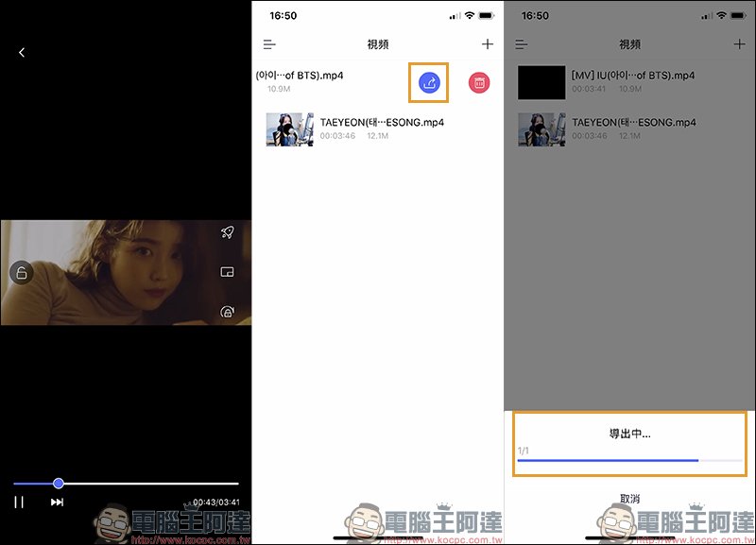Image resolution: width=756 pixels, height=545 pixels.
Task: Click the 視頻 title in middle screen
Action: coord(377,44)
